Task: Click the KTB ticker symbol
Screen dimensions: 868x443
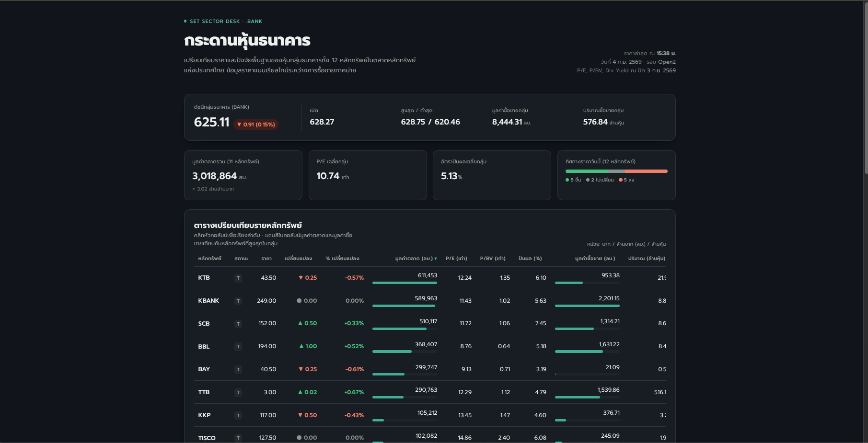Action: coord(204,278)
